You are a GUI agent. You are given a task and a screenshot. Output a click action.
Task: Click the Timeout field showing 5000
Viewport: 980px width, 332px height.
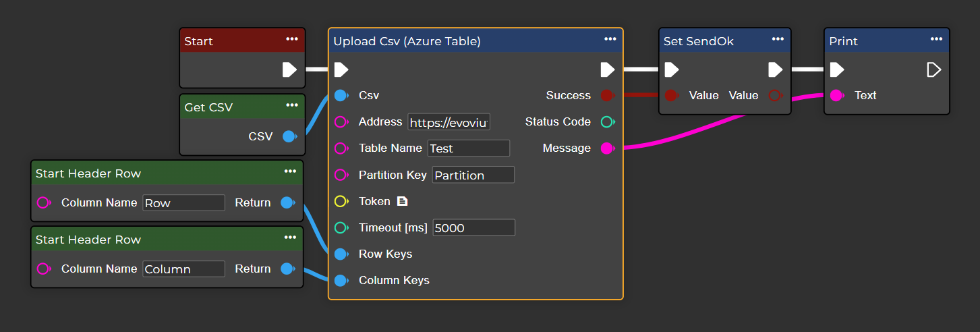(473, 227)
